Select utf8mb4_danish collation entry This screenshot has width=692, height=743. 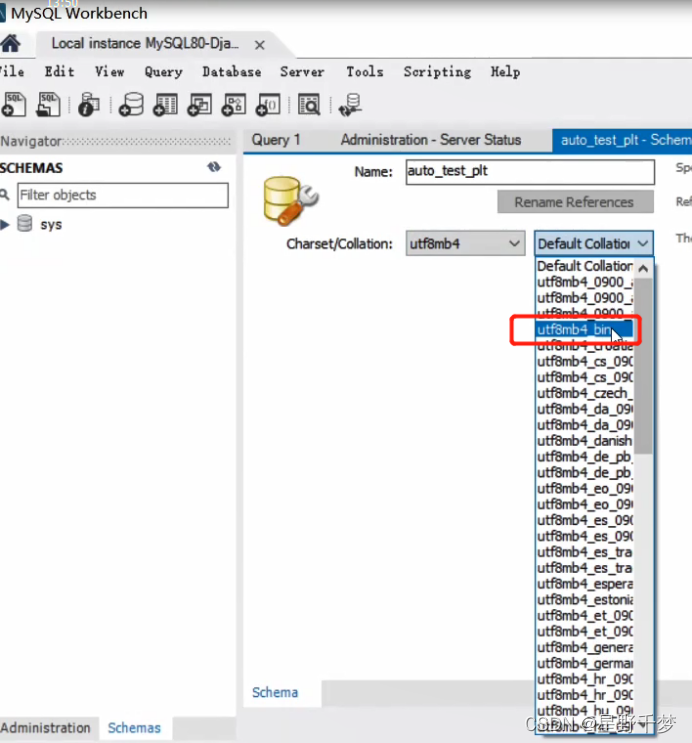[x=584, y=440]
